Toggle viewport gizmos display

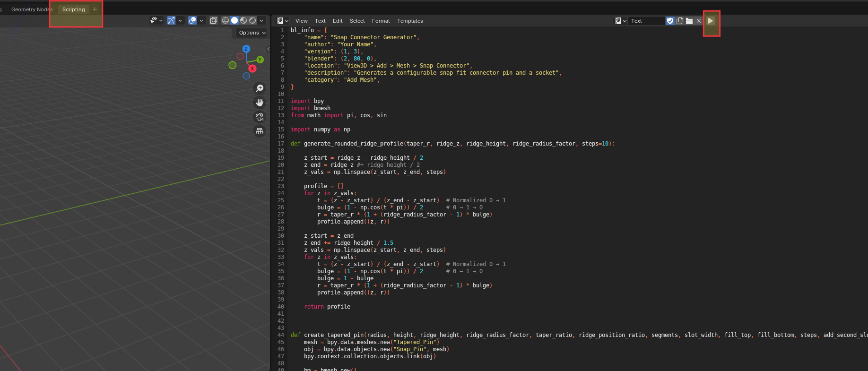click(171, 20)
